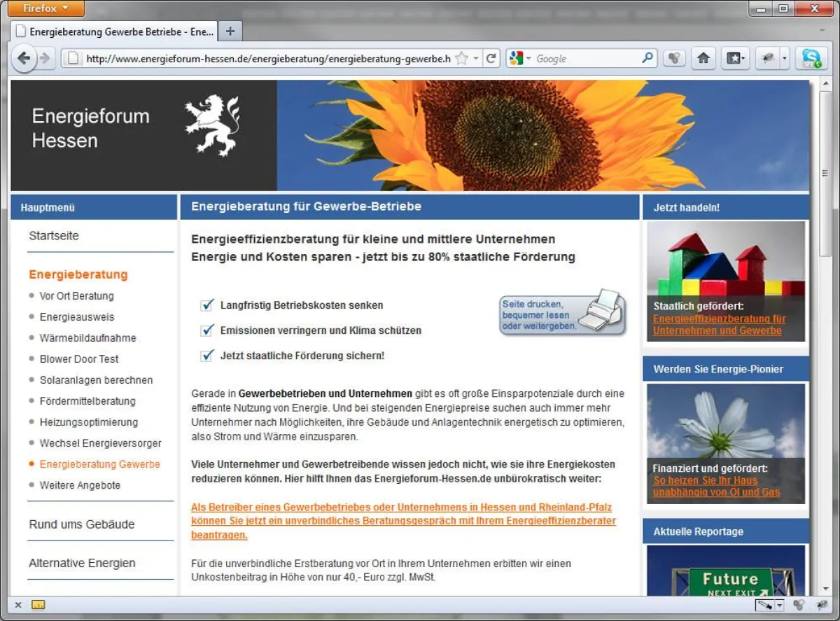Toggle the 'Emissionen verringern und Klima schützen' checkmark
Viewport: 840px width, 621px height.
coord(206,330)
